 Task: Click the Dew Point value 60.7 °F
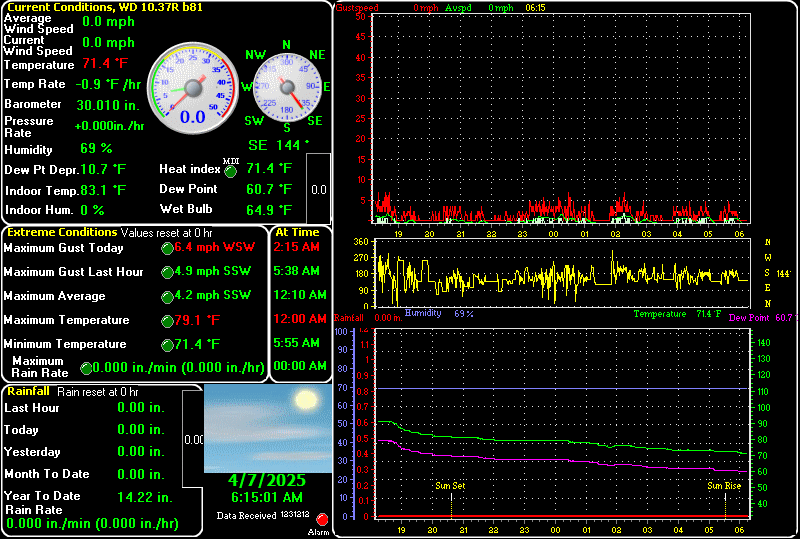269,189
